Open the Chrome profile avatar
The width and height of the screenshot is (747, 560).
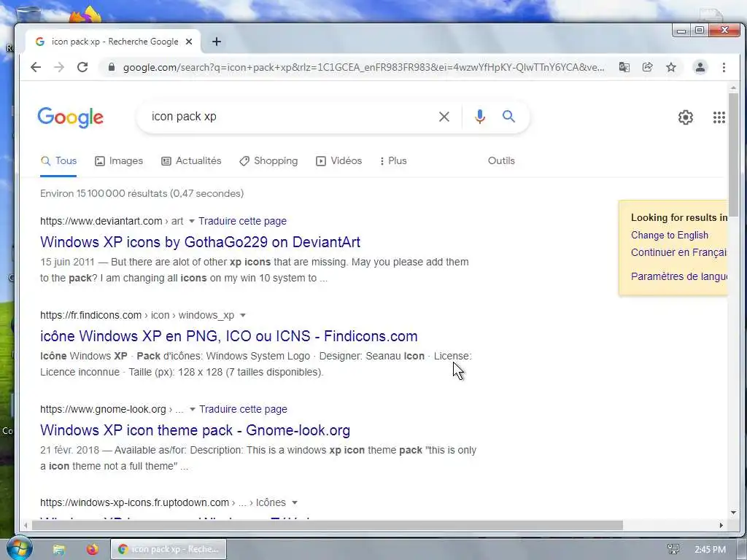[x=700, y=67]
